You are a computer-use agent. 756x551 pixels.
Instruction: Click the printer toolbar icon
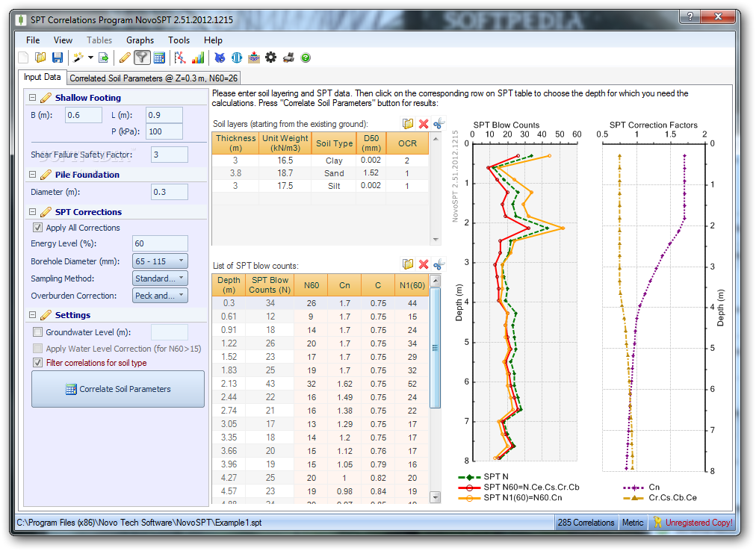click(288, 57)
